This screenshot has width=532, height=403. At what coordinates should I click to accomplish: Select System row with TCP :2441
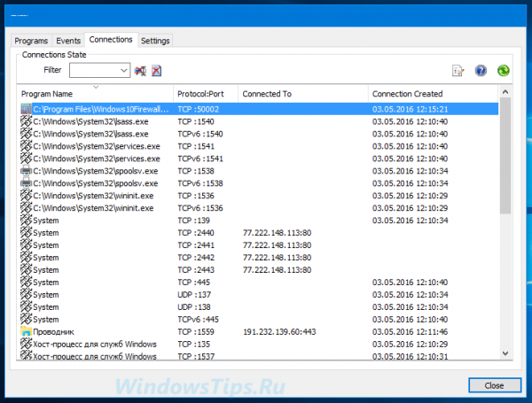point(259,245)
